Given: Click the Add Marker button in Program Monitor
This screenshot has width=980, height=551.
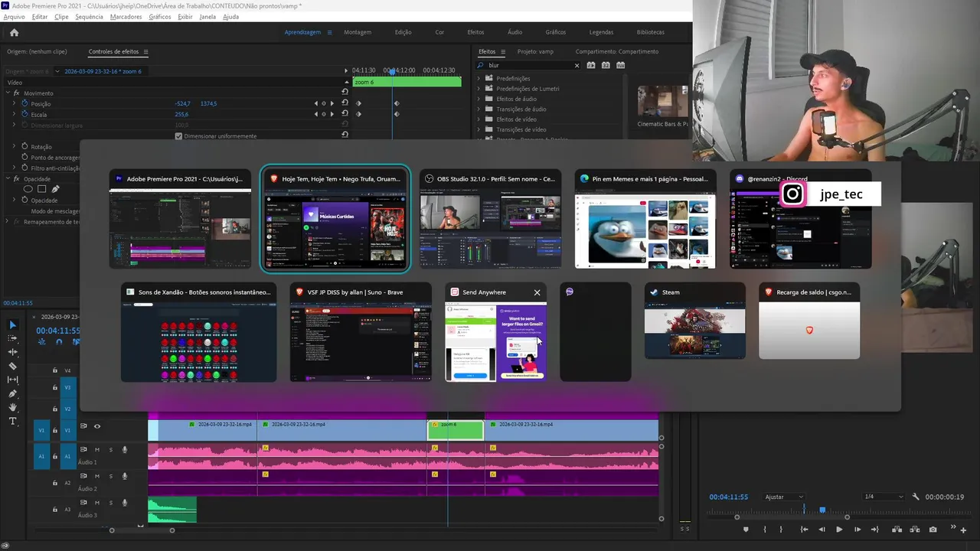Looking at the screenshot, I should pyautogui.click(x=746, y=529).
